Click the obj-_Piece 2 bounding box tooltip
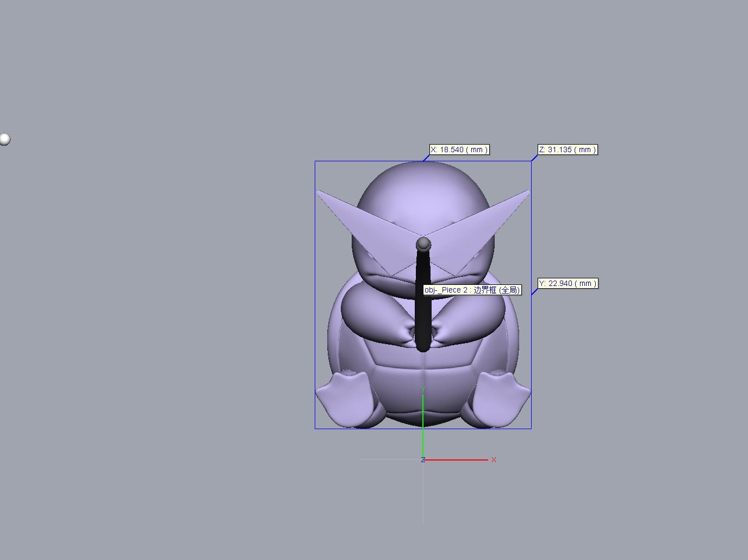748x560 pixels. coord(472,290)
